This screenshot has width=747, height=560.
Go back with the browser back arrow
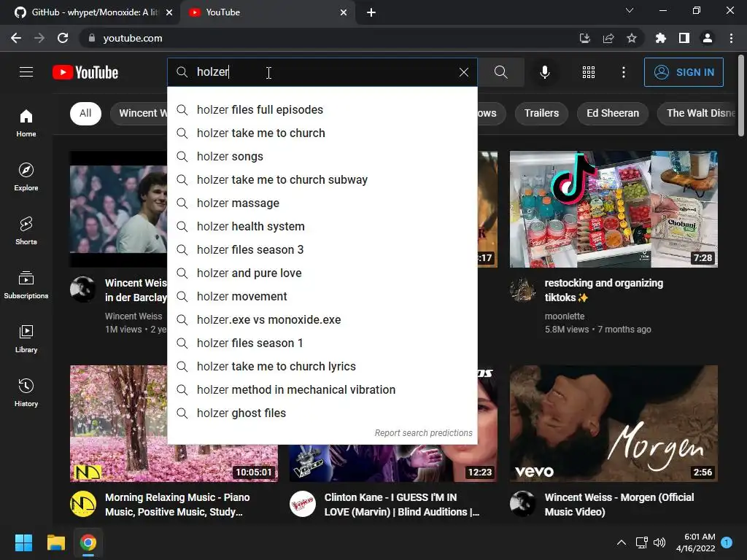pyautogui.click(x=16, y=38)
